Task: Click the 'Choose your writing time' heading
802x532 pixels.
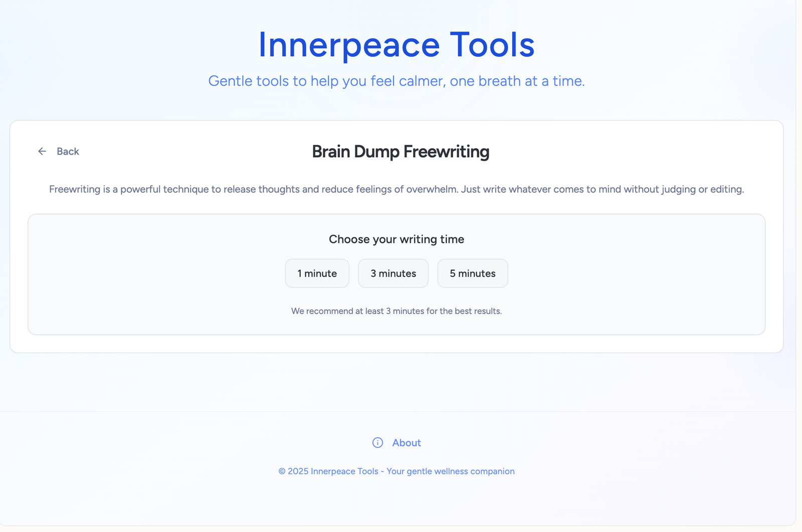Action: tap(396, 239)
